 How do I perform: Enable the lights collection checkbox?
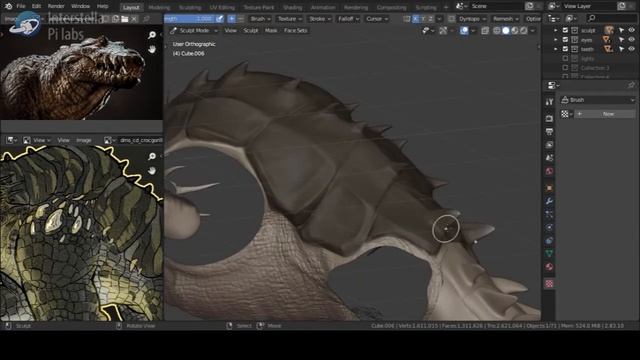click(565, 58)
